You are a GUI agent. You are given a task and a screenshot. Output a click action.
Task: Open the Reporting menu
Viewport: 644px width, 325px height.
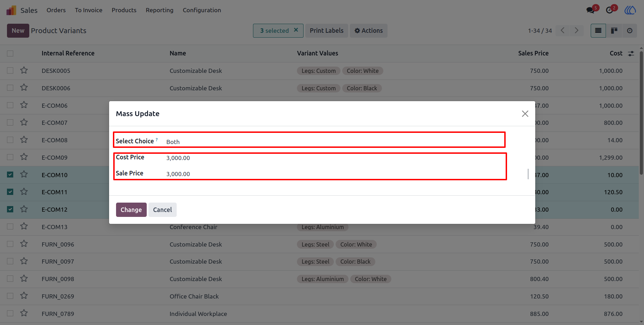point(160,10)
